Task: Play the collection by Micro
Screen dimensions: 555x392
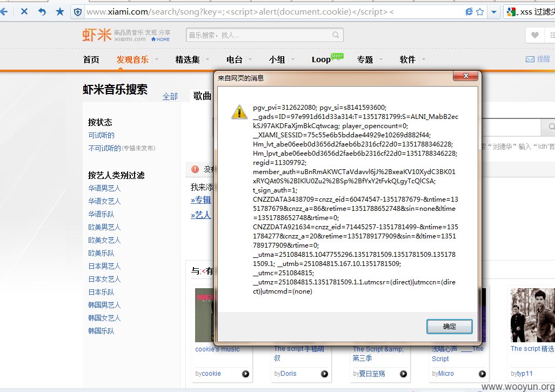Action: pos(482,374)
